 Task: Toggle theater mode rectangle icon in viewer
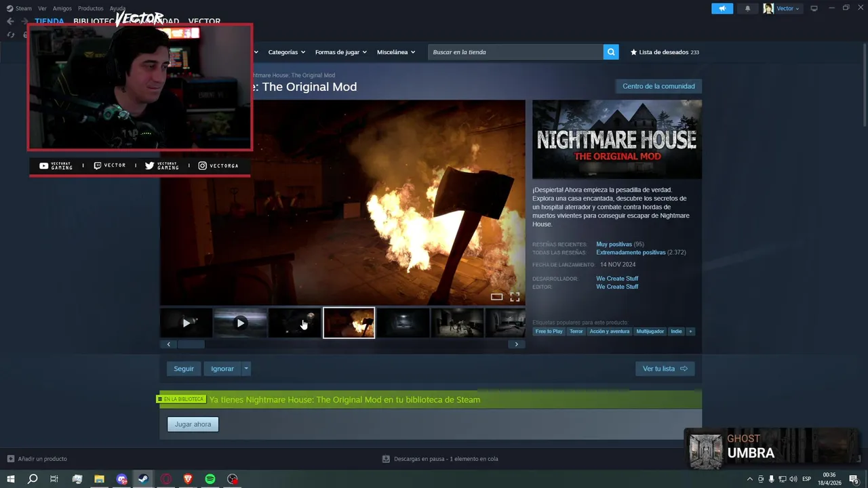coord(496,297)
